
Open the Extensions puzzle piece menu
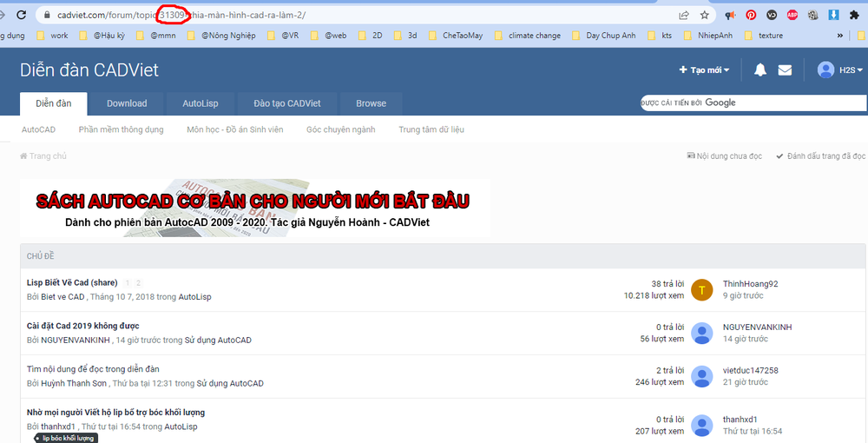[x=854, y=15]
